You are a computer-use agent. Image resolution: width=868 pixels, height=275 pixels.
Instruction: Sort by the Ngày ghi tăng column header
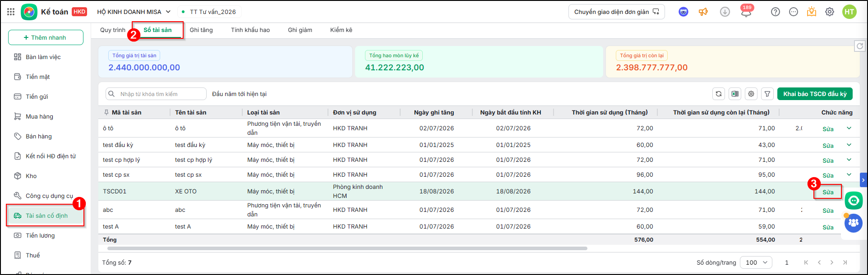pos(434,112)
